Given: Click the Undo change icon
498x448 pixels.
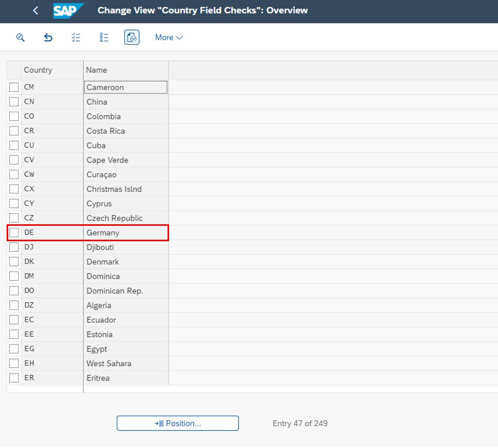Looking at the screenshot, I should pos(48,38).
